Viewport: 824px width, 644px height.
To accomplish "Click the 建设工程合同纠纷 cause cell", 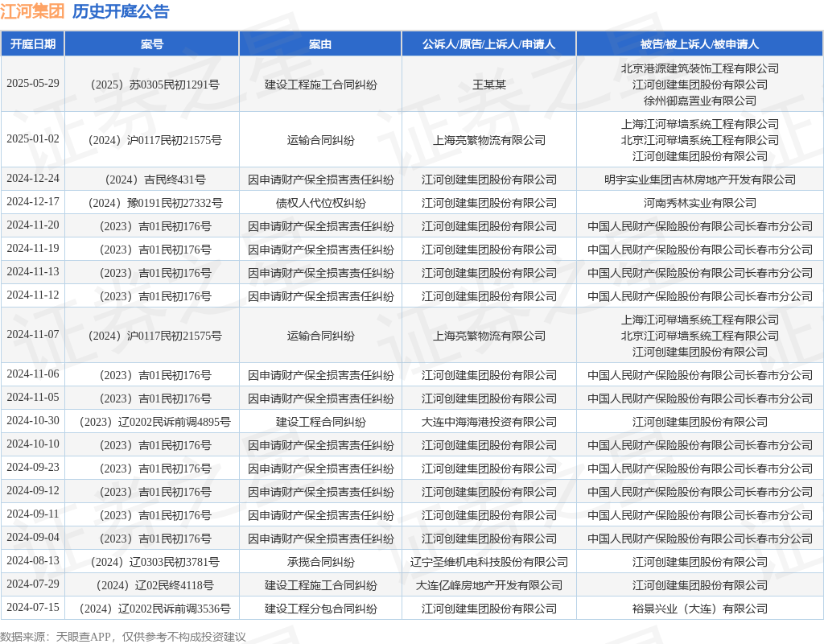I will tap(320, 422).
